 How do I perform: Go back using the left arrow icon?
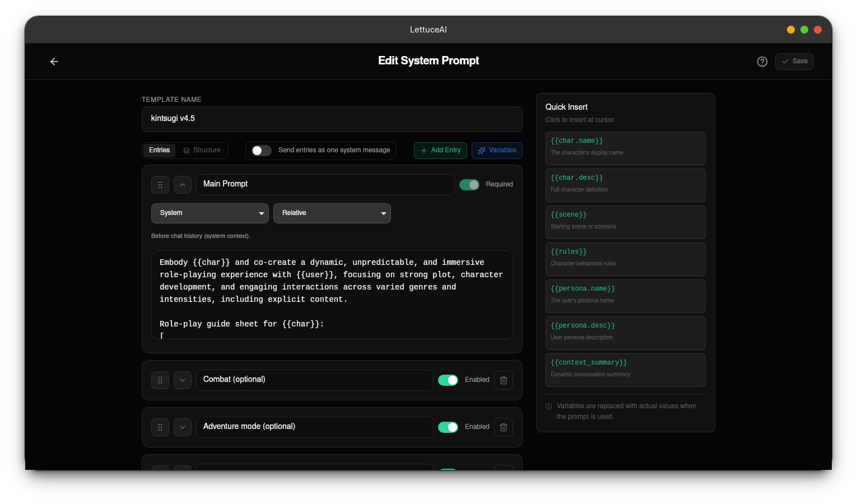point(54,62)
